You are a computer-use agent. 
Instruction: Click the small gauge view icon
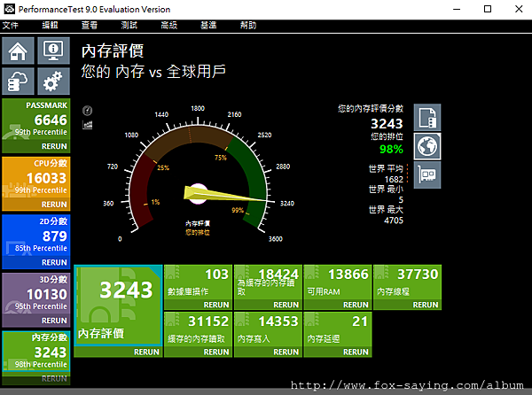(x=87, y=111)
